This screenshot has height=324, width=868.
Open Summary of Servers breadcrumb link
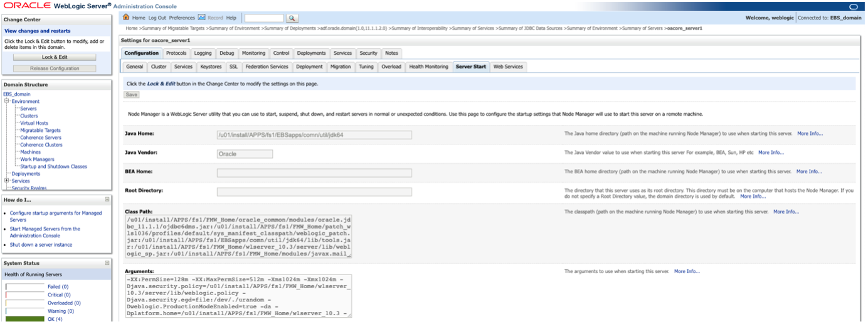pos(642,28)
